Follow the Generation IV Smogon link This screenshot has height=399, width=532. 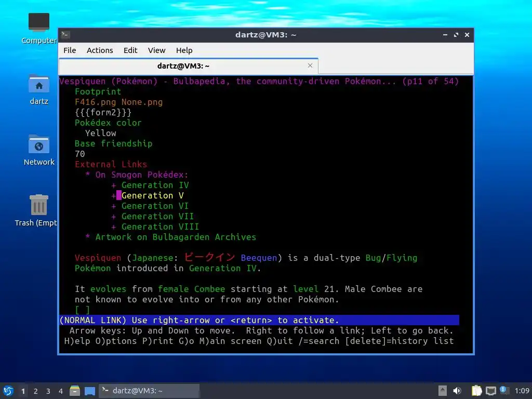(x=155, y=185)
